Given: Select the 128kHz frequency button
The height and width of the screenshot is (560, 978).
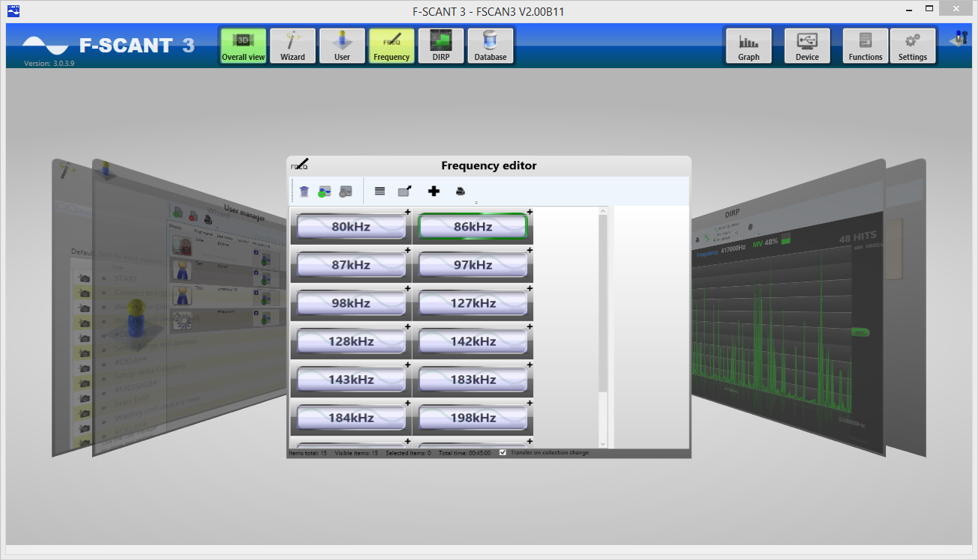Looking at the screenshot, I should click(351, 341).
